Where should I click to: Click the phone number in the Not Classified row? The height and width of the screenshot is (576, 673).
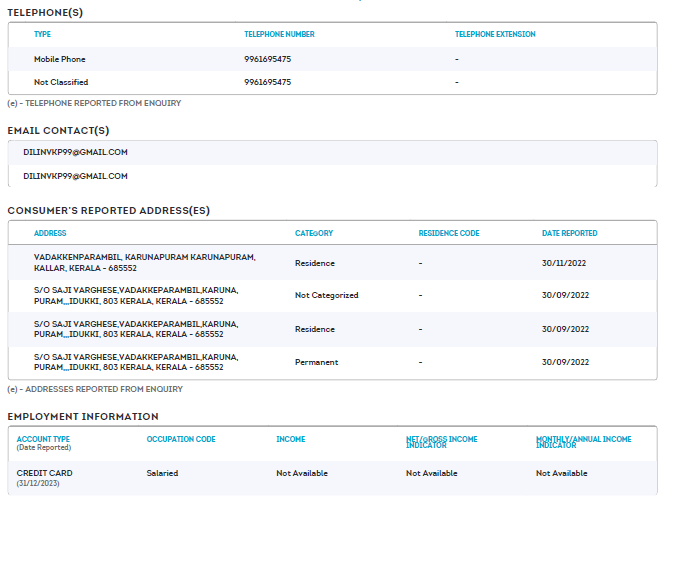coord(267,82)
